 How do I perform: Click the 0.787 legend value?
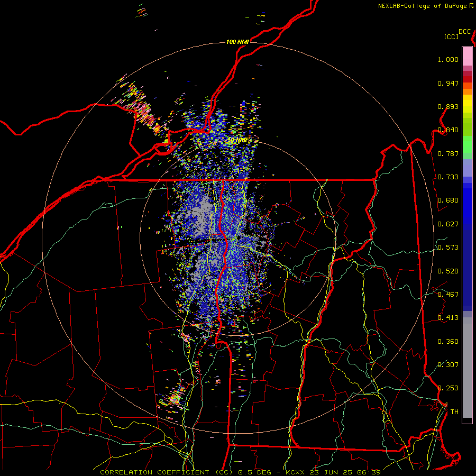click(x=448, y=153)
